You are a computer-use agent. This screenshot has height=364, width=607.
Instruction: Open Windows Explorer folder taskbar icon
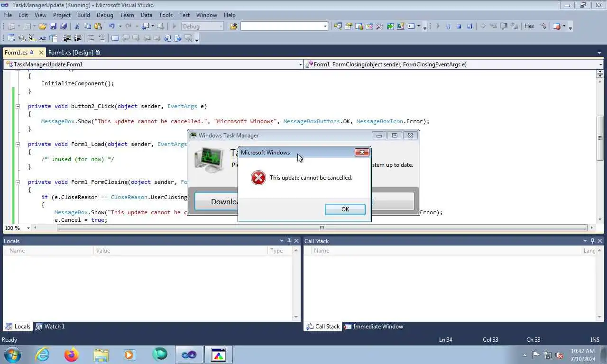[x=101, y=354]
